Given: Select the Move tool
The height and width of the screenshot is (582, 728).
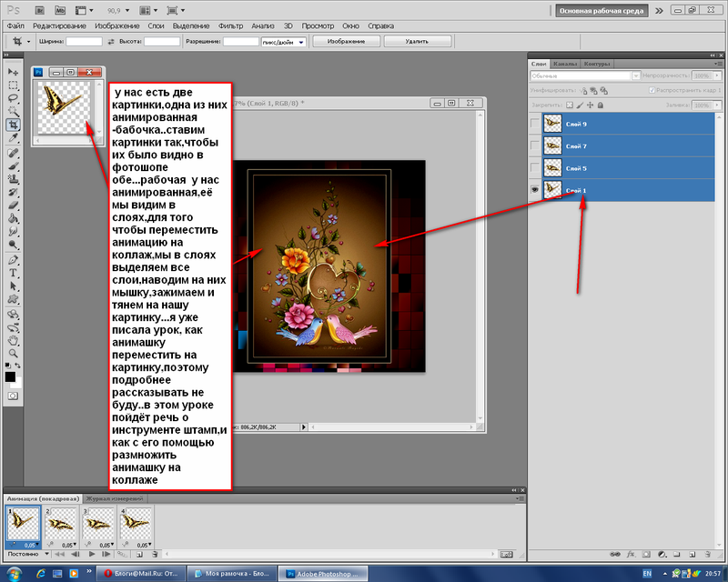Looking at the screenshot, I should click(13, 72).
